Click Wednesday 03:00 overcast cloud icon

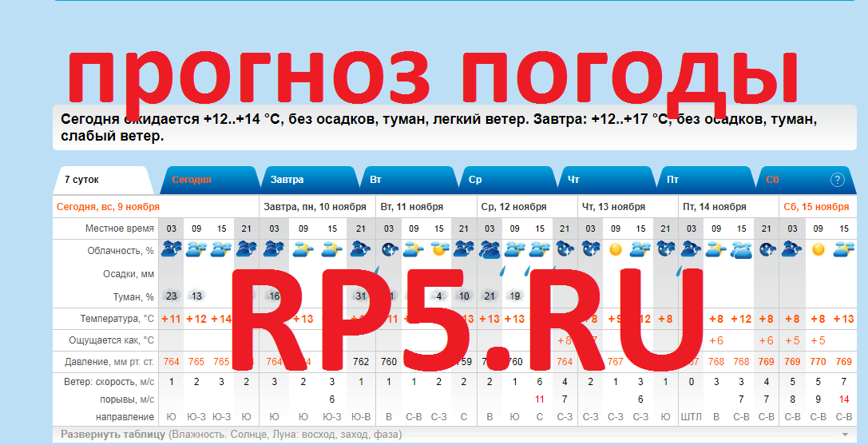click(490, 250)
